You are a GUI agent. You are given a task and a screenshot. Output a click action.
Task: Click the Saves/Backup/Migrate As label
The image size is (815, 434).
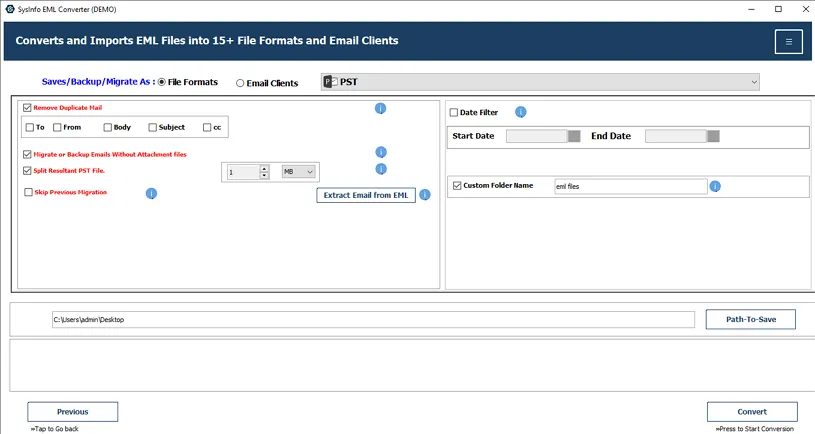(98, 82)
